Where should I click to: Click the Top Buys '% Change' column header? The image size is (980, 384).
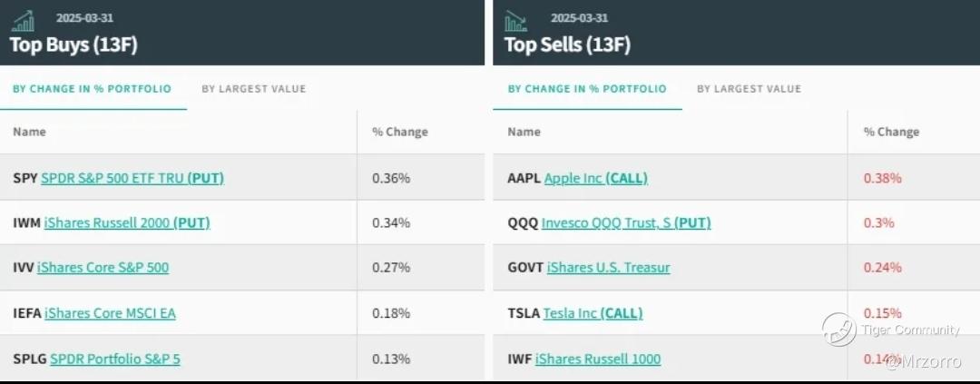point(399,132)
